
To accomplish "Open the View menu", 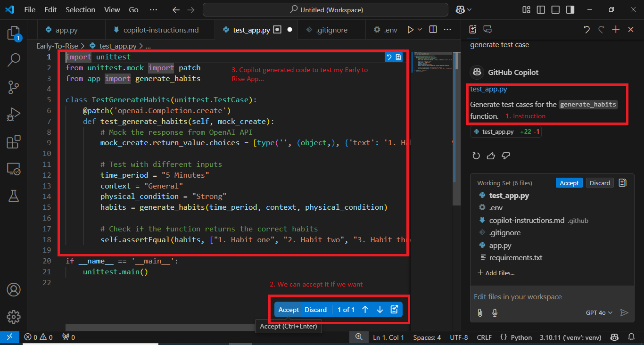I will (x=112, y=9).
